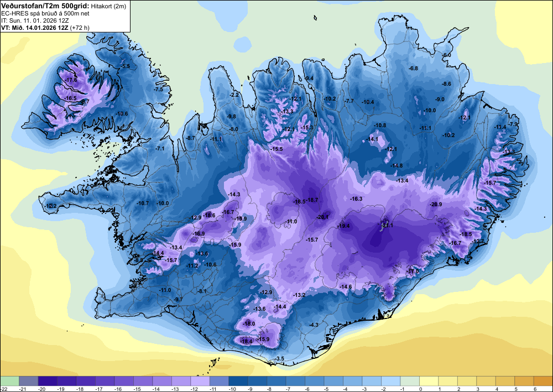Click the -9.8 temperature value

pyautogui.click(x=232, y=116)
